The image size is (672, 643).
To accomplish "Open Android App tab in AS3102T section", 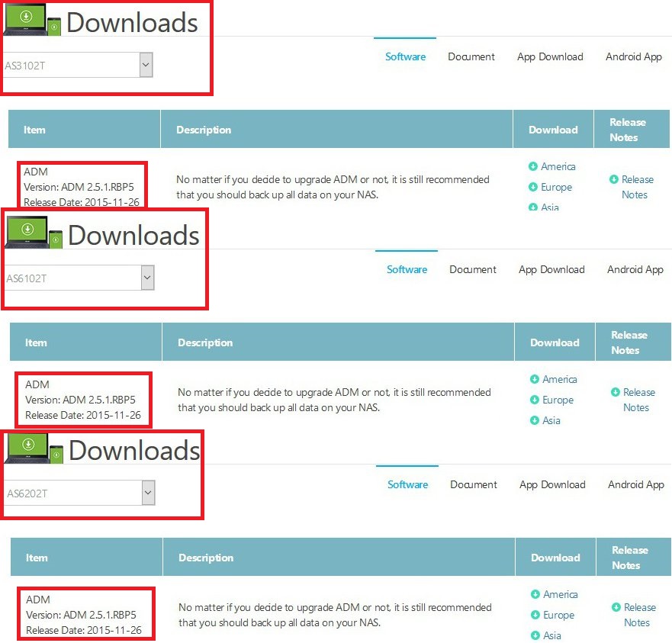I will (x=633, y=56).
